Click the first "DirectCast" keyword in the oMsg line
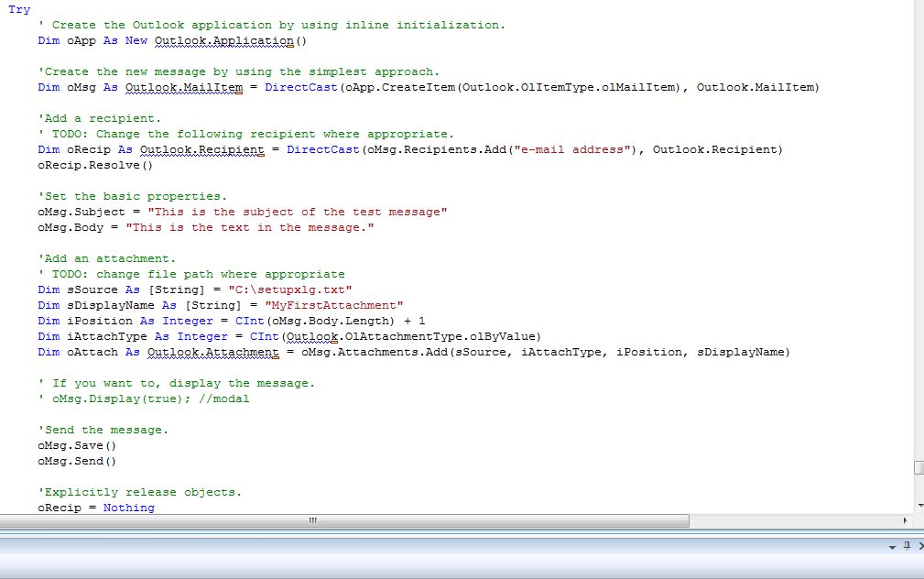This screenshot has height=579, width=924. pyautogui.click(x=301, y=87)
